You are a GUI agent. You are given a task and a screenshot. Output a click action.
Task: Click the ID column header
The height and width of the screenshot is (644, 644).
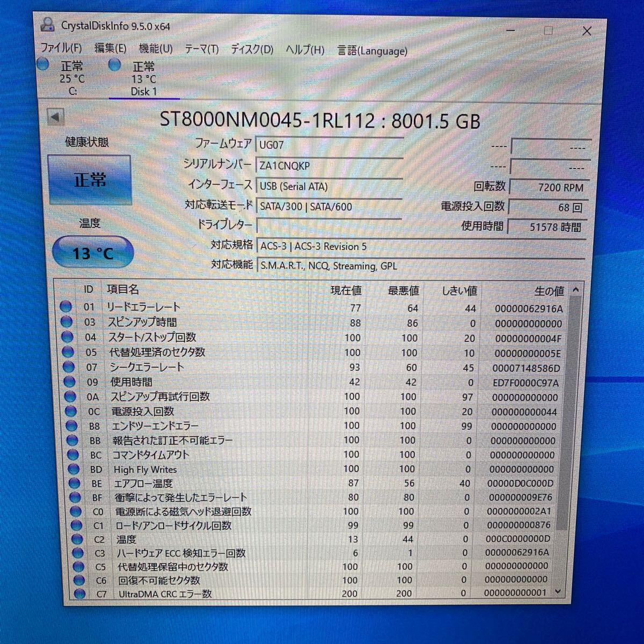tap(88, 289)
